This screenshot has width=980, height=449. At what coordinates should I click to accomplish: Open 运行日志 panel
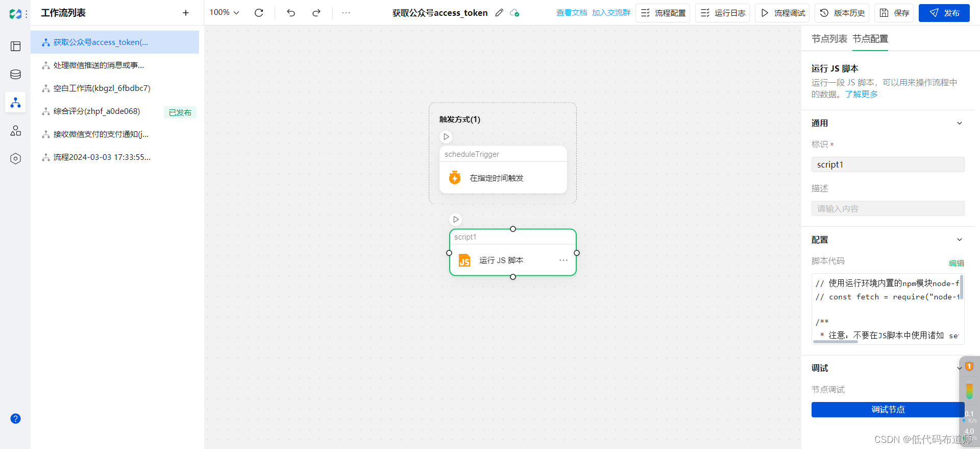722,13
